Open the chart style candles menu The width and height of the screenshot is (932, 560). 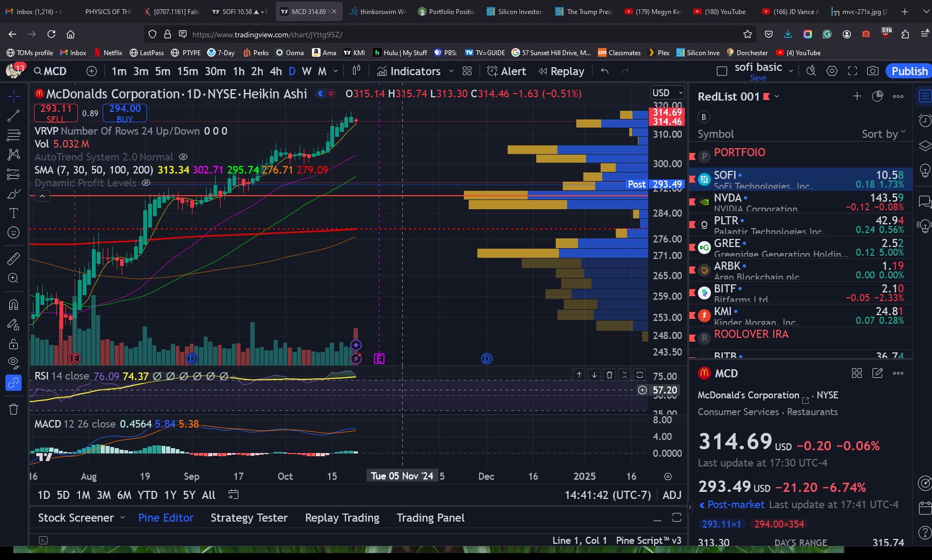coord(356,71)
